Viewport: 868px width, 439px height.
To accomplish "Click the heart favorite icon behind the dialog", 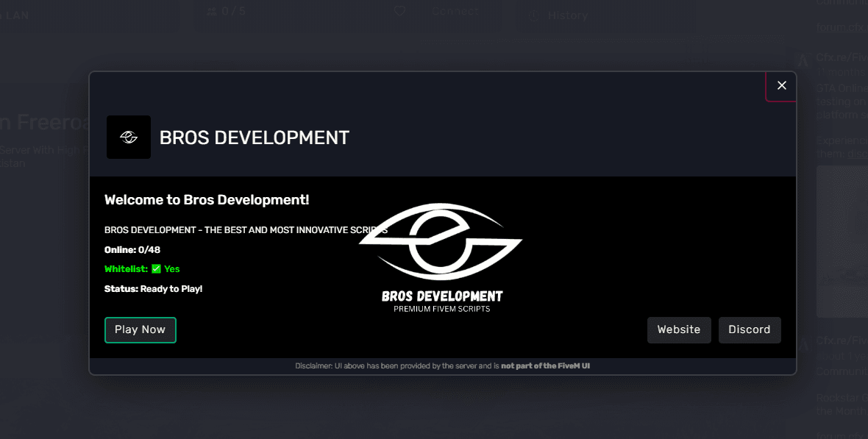I will click(399, 11).
